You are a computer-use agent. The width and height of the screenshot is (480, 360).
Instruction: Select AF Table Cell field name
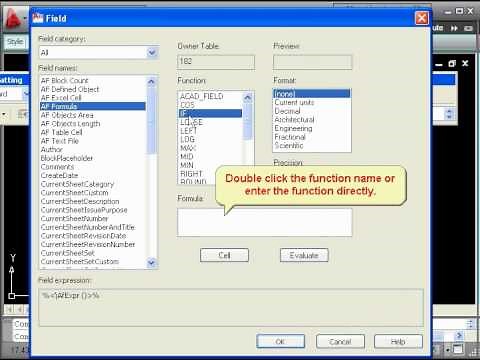coord(62,132)
